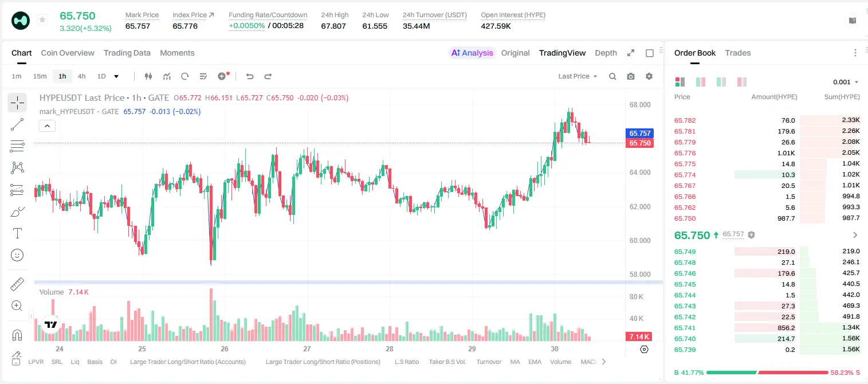Expand the 0.001 price precision dropdown

click(x=846, y=82)
